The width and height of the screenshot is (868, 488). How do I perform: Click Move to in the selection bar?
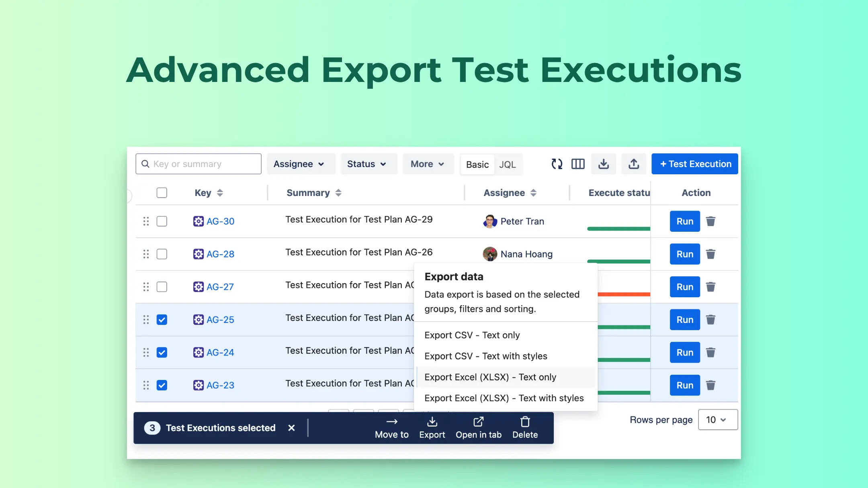point(392,428)
